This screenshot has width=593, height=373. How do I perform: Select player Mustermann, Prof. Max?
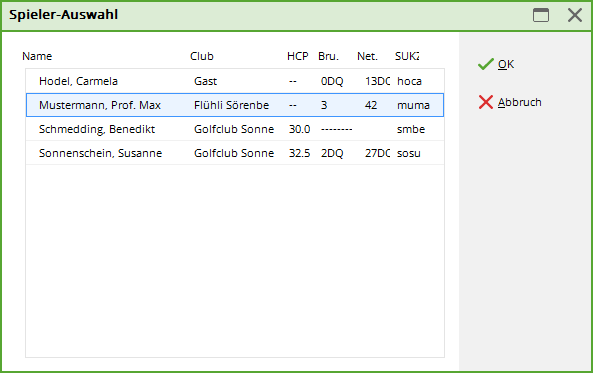coord(234,105)
